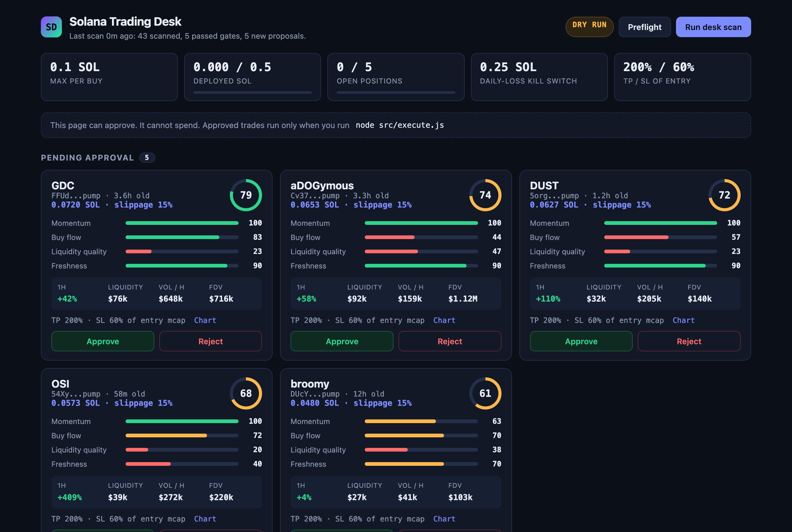The width and height of the screenshot is (792, 532).
Task: Click the pending approval count badge 5
Action: tap(147, 157)
